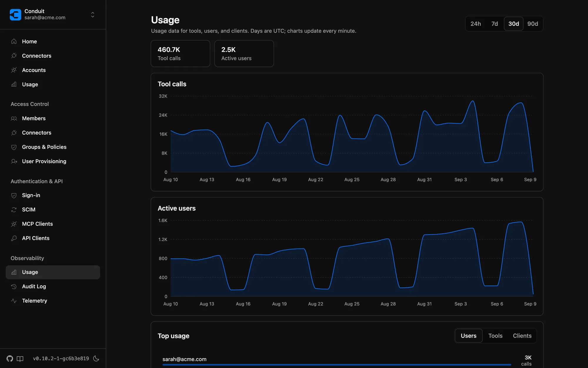Click sarah@acme.com in Top usage list
Image resolution: width=588 pixels, height=368 pixels.
pos(184,359)
